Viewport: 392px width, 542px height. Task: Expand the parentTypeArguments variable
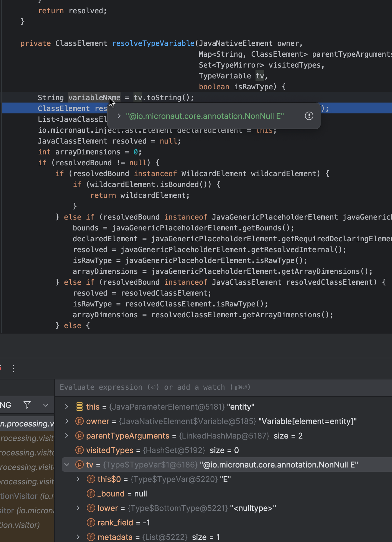(67, 436)
